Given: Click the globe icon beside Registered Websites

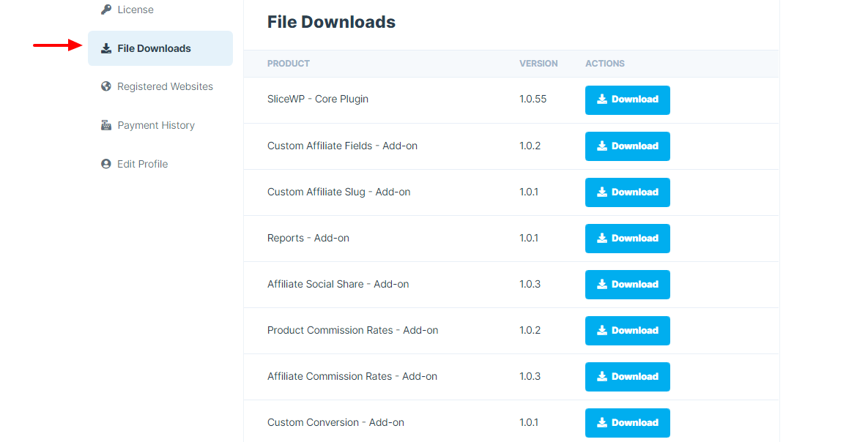Looking at the screenshot, I should [x=105, y=86].
